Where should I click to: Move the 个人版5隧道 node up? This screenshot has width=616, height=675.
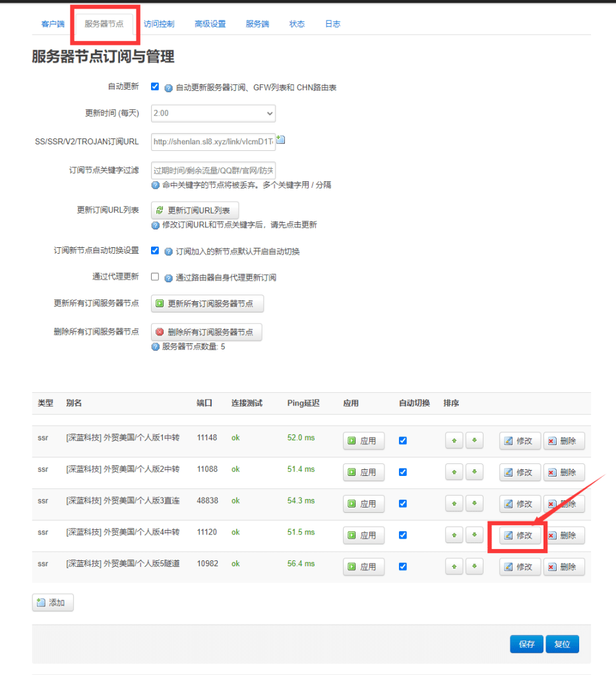(x=454, y=567)
